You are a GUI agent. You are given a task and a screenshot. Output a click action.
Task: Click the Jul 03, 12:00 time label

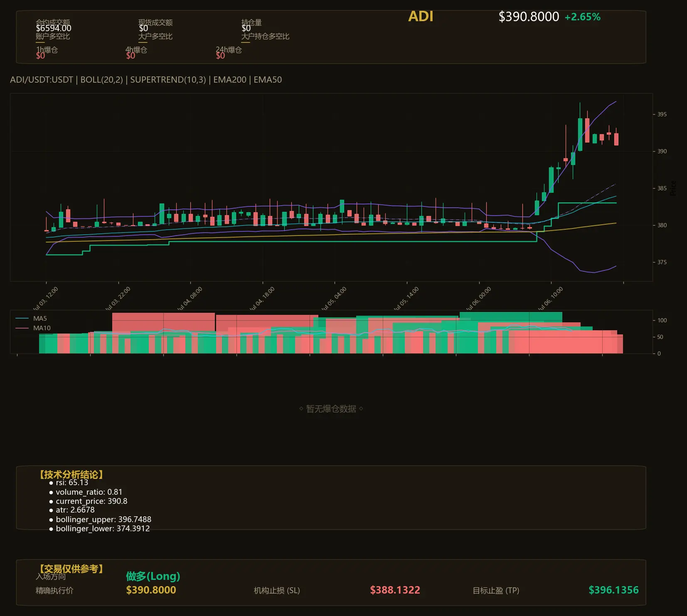tap(46, 299)
